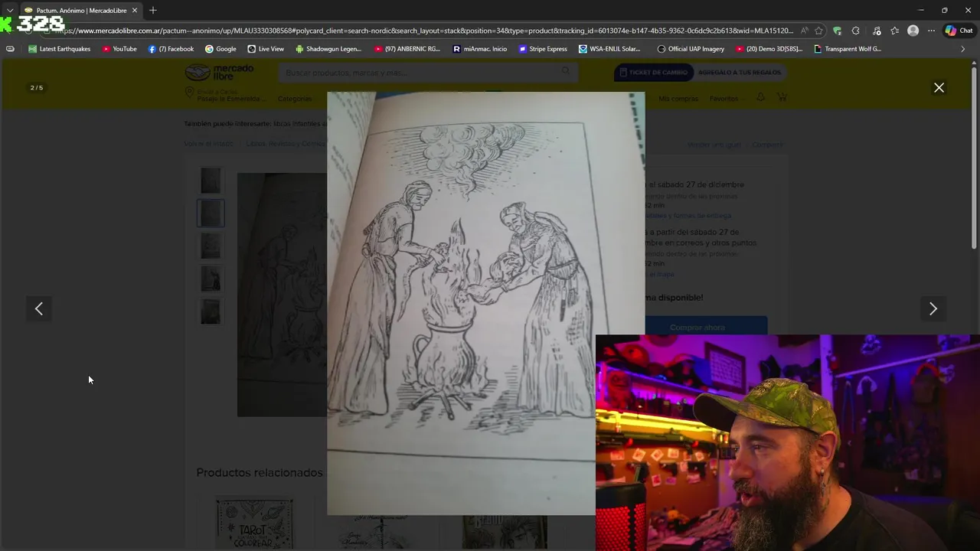Open the browser settings and more menu
980x551 pixels.
[931, 31]
